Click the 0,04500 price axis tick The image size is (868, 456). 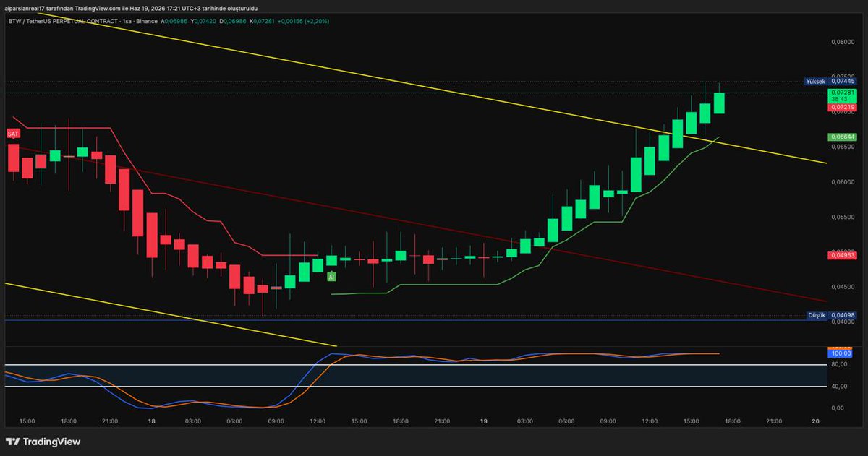click(x=843, y=287)
